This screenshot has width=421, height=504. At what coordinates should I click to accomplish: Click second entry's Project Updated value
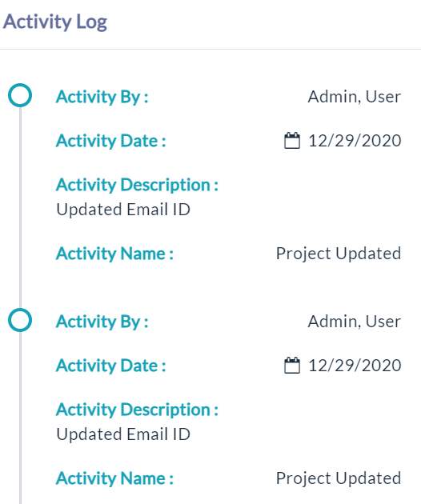coord(339,478)
